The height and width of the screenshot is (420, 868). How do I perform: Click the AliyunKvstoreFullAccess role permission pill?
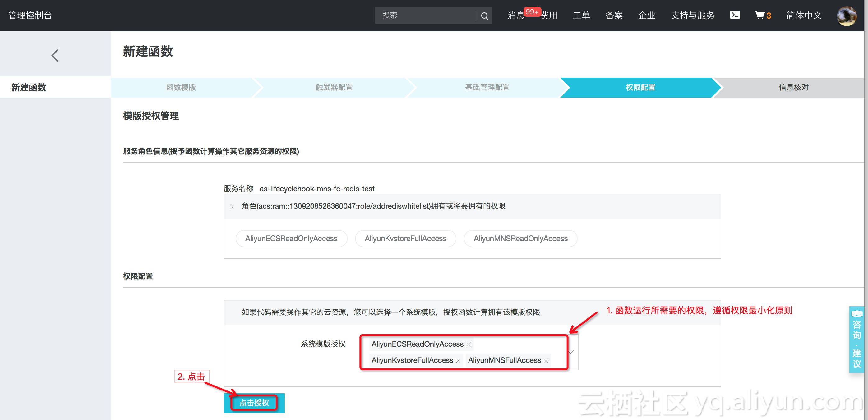coord(406,239)
